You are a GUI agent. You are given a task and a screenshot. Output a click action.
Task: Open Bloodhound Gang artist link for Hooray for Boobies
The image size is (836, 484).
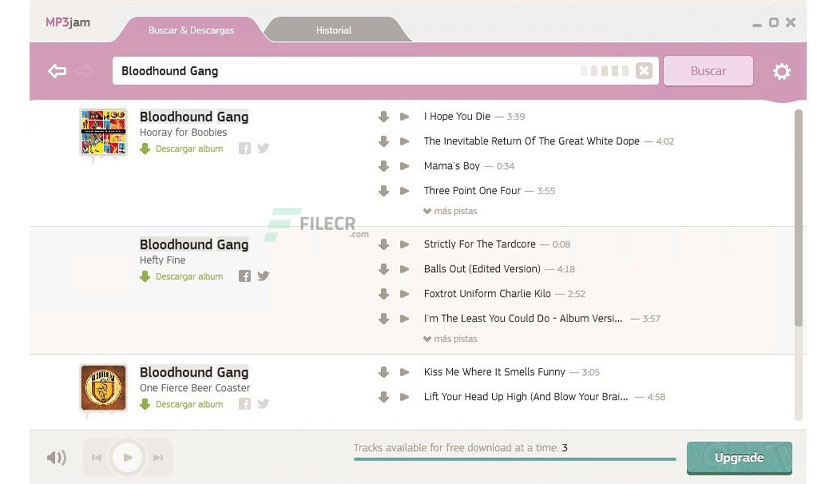[x=194, y=117]
